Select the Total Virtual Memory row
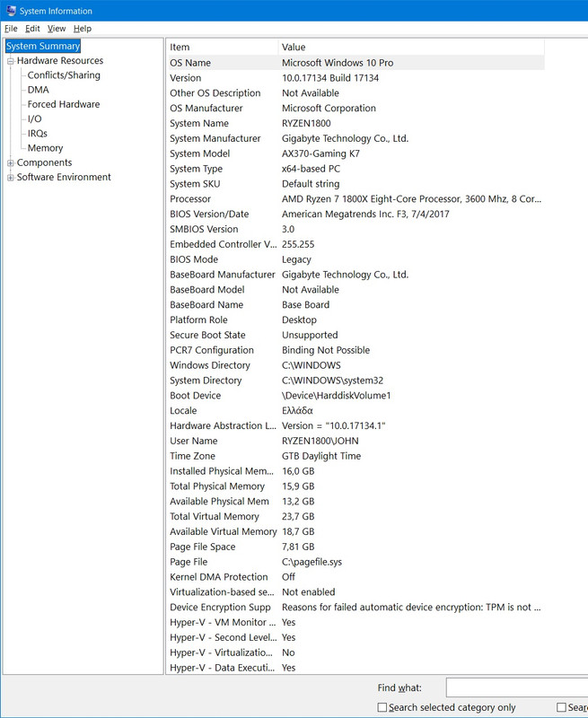The height and width of the screenshot is (718, 588). [x=356, y=516]
